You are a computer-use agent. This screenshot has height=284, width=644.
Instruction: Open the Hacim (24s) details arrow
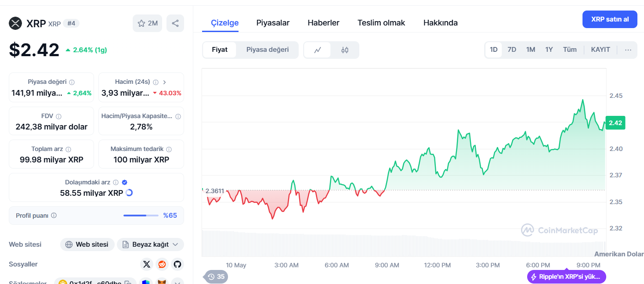[165, 82]
